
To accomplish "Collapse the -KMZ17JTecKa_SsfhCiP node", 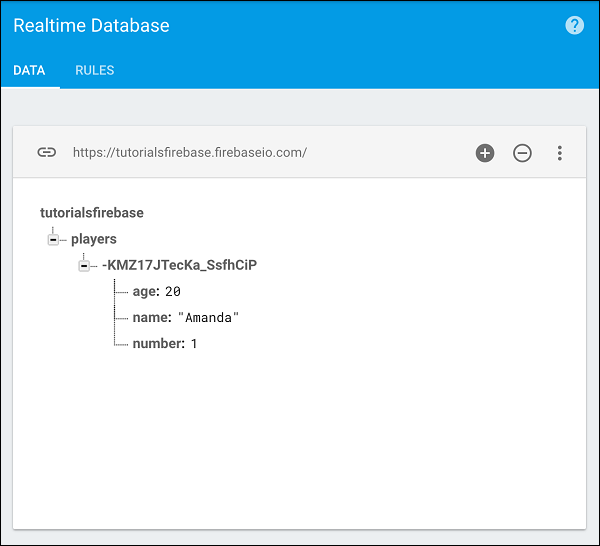I will coord(84,266).
